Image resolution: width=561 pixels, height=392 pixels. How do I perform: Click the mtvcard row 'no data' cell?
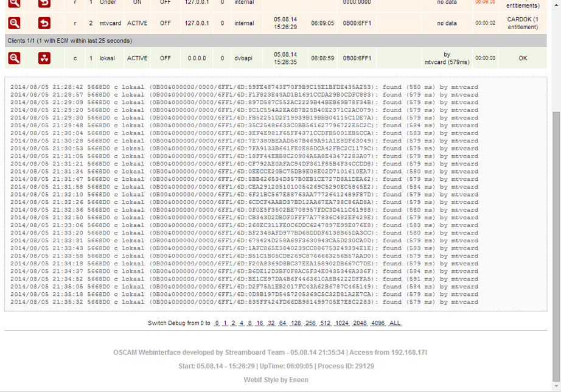[x=447, y=23]
